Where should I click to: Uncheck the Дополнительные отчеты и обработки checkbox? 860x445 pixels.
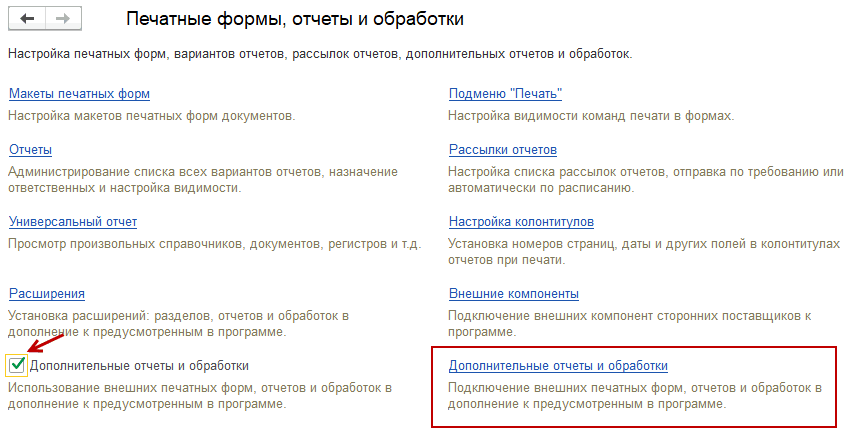point(17,365)
